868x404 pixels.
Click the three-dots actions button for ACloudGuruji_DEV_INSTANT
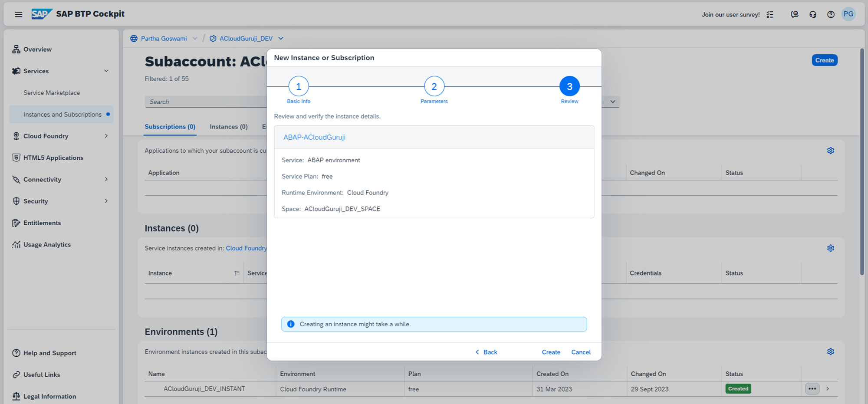point(812,389)
